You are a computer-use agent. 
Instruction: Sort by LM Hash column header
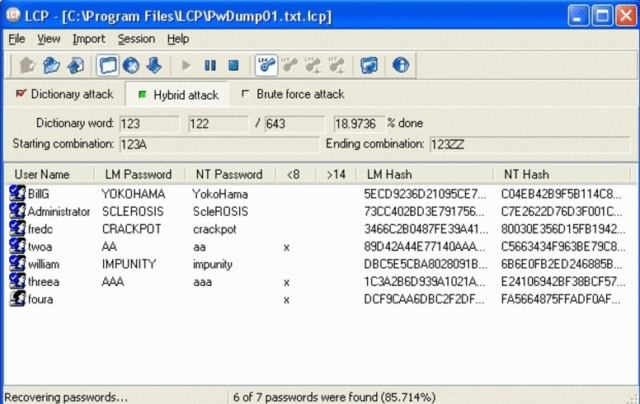click(425, 175)
